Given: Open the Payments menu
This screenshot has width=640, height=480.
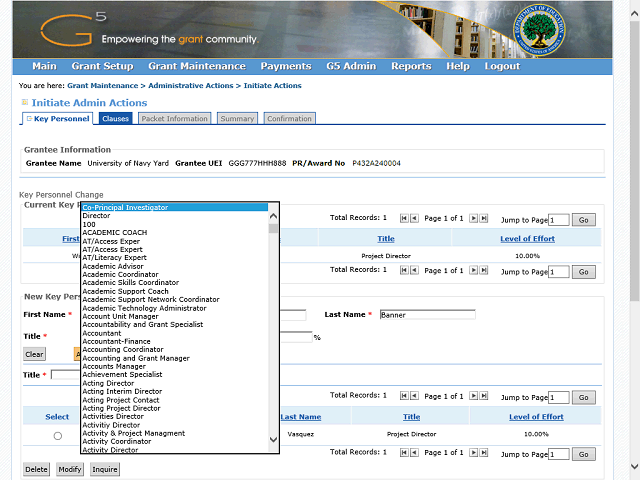Looking at the screenshot, I should (x=286, y=66).
